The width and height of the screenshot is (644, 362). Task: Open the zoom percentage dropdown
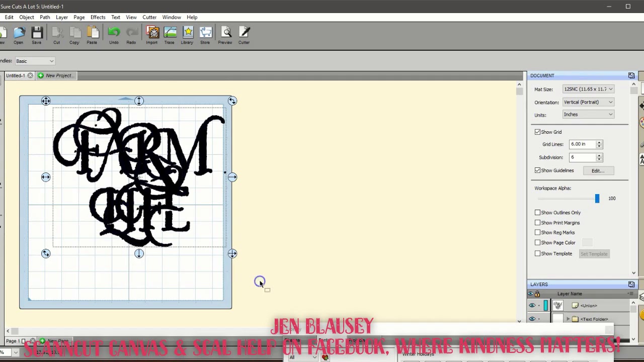coord(16,352)
